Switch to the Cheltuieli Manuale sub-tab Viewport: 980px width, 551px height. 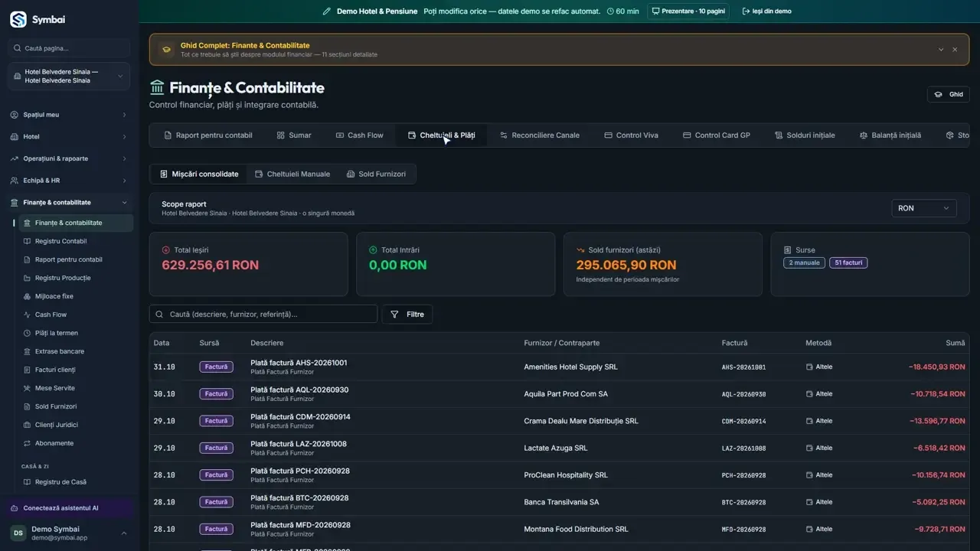292,174
